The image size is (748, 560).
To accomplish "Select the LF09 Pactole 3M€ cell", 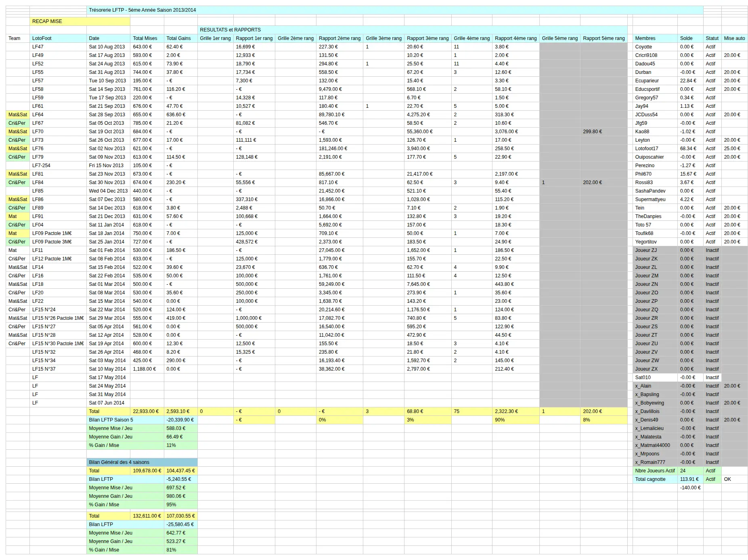I will pyautogui.click(x=58, y=242).
